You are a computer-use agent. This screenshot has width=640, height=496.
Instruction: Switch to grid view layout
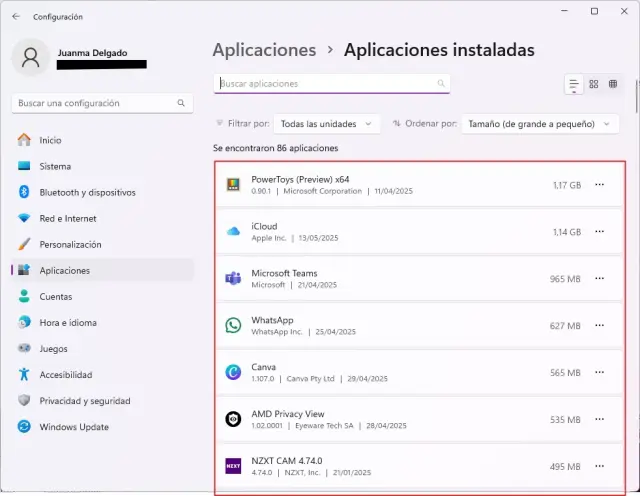(x=594, y=85)
